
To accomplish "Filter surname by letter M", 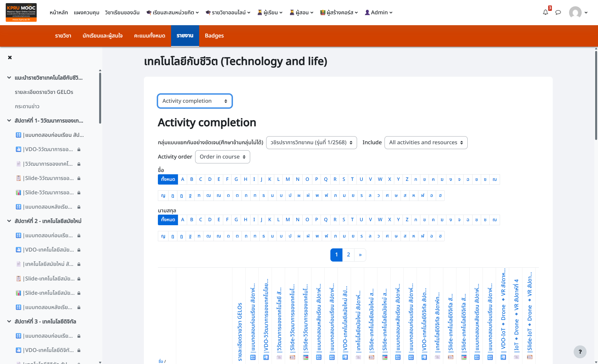I will click(288, 220).
